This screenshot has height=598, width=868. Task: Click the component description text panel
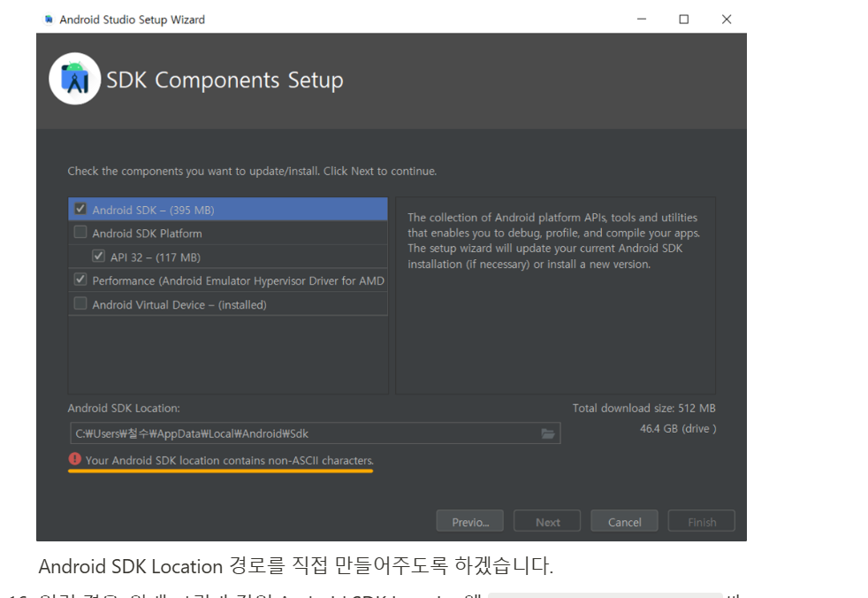[x=555, y=295]
